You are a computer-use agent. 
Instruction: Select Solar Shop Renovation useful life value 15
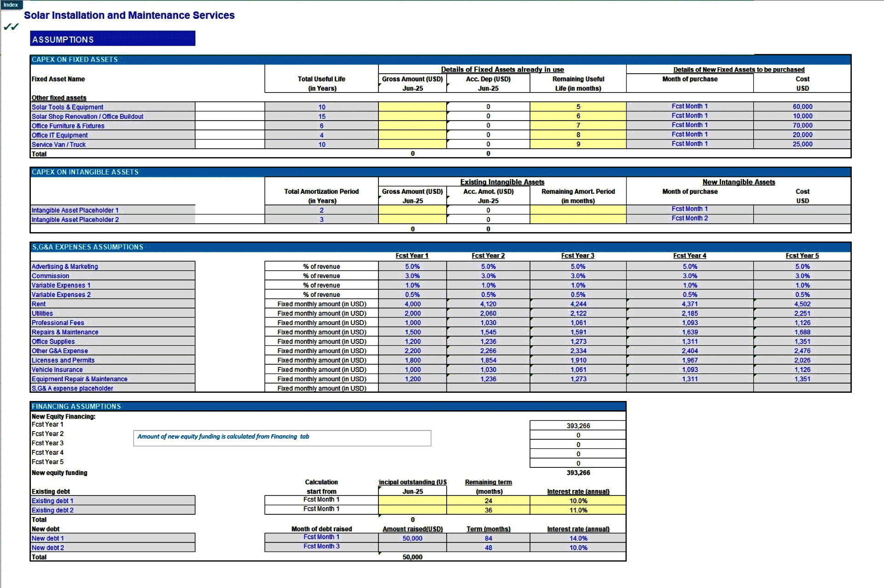coord(321,116)
